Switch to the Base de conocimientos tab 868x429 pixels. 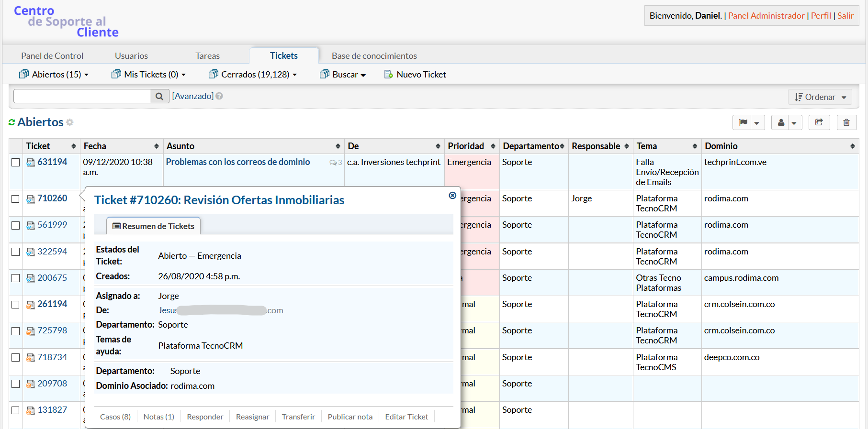(x=374, y=56)
